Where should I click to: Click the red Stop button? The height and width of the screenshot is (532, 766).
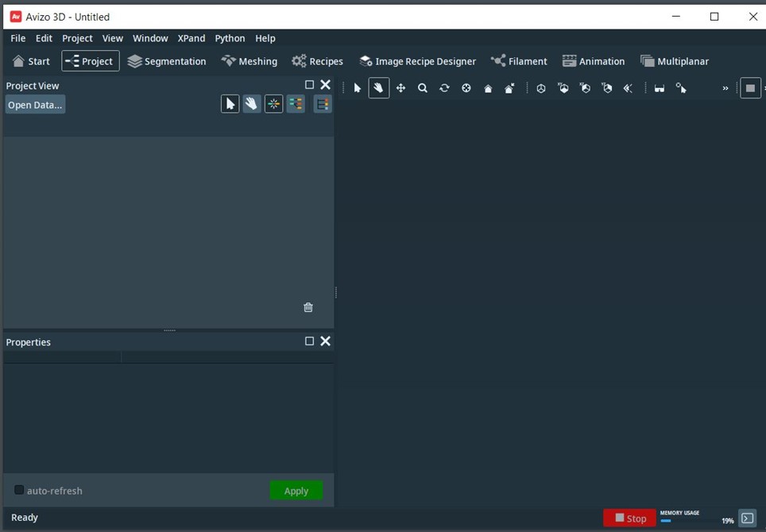pyautogui.click(x=629, y=518)
